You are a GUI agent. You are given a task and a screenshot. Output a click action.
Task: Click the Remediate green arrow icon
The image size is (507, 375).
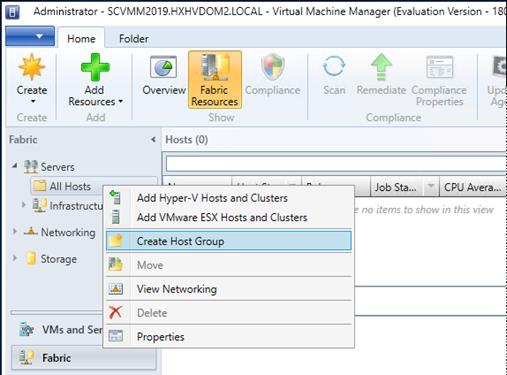[x=381, y=67]
